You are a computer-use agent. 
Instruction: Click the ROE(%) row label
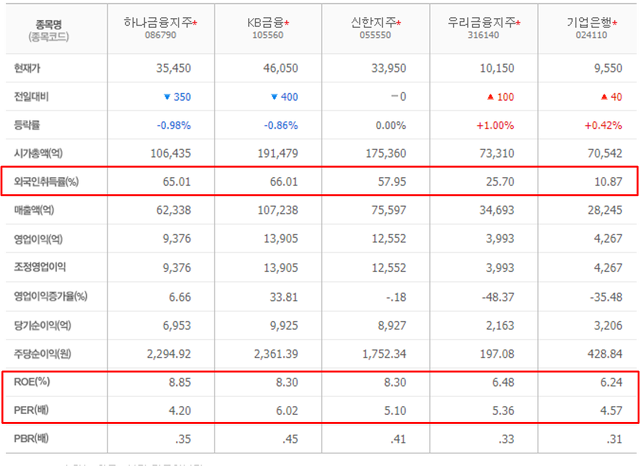click(x=32, y=382)
